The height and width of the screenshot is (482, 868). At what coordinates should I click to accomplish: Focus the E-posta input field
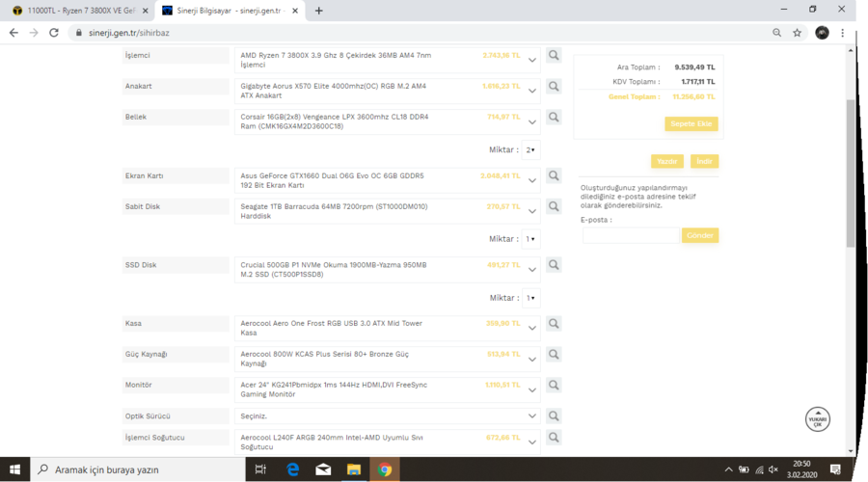[631, 236]
